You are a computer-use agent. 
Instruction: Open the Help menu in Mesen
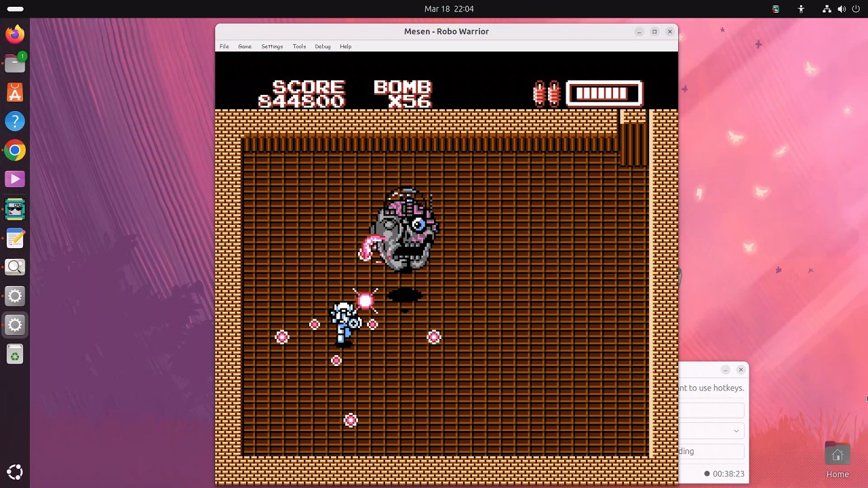[x=346, y=46]
